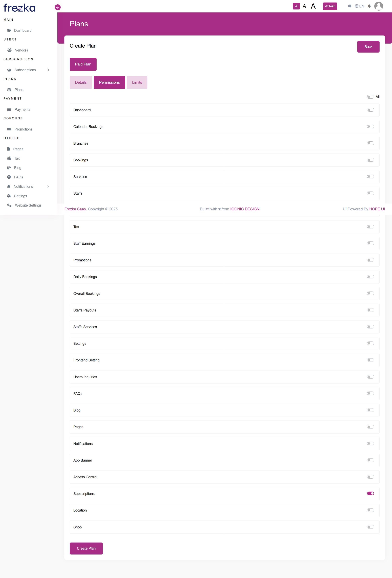Click the Website Settings gears icon
This screenshot has height=578, width=392.
point(9,205)
